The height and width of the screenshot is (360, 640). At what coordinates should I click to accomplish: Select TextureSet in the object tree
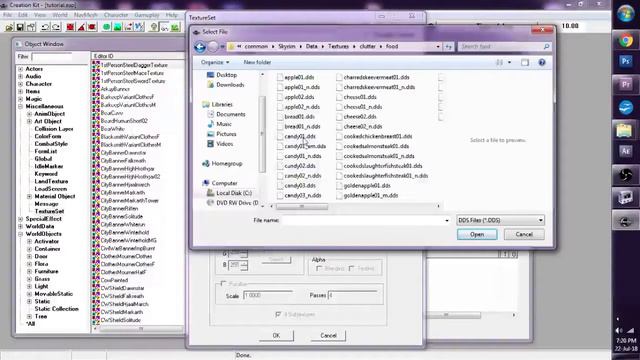point(49,211)
